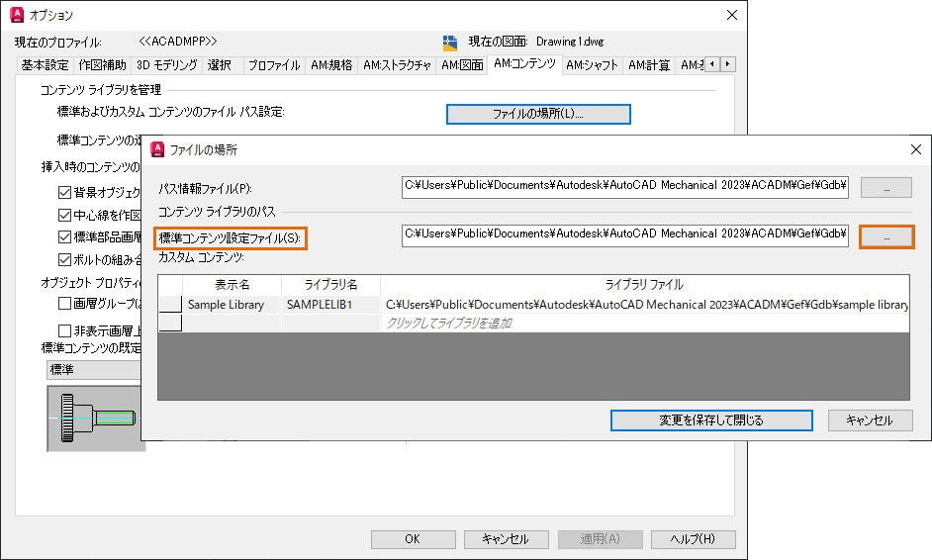Click the AutoCAD icon in Options title bar

click(x=17, y=15)
